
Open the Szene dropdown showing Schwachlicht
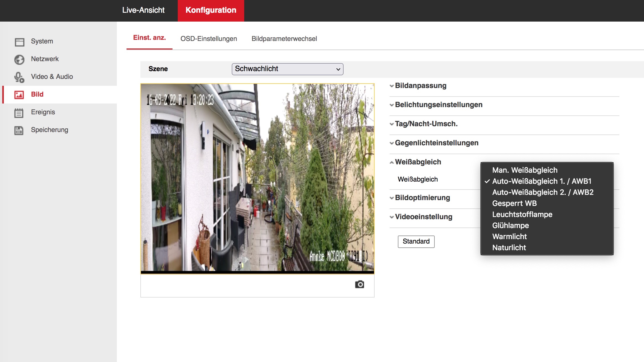click(287, 69)
